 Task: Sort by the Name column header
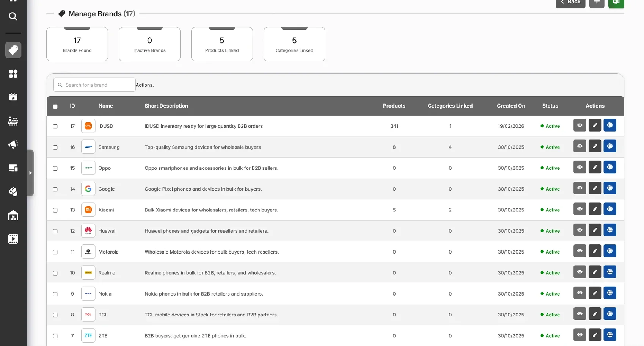pos(105,106)
